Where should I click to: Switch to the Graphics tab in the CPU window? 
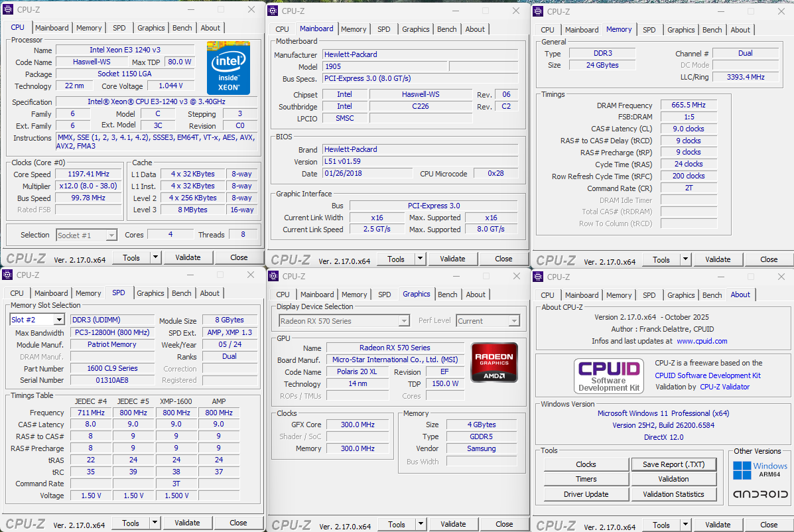tap(151, 28)
